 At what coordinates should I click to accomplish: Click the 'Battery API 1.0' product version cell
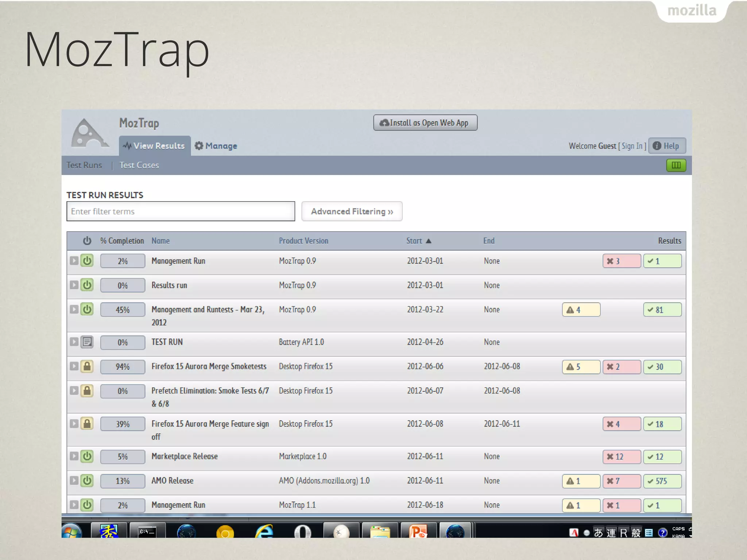coord(301,342)
